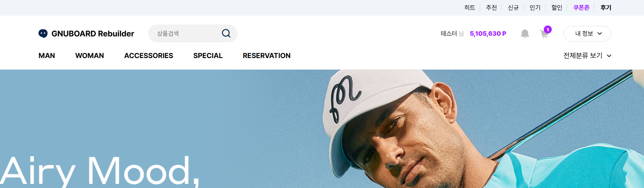Click the Airy Mood banner image
This screenshot has width=644, height=188.
click(x=322, y=129)
